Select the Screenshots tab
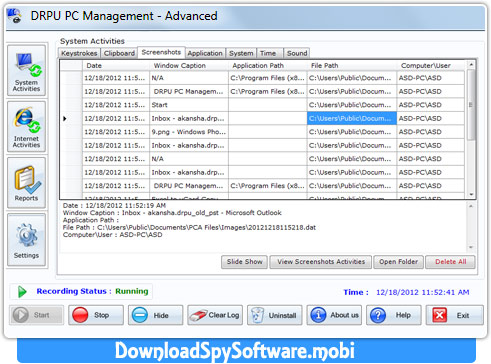Viewport: 491px width, 364px height. point(161,52)
